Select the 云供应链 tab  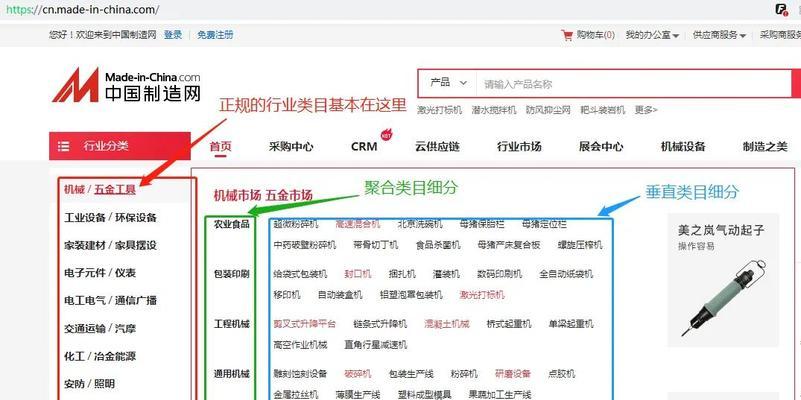pos(437,147)
